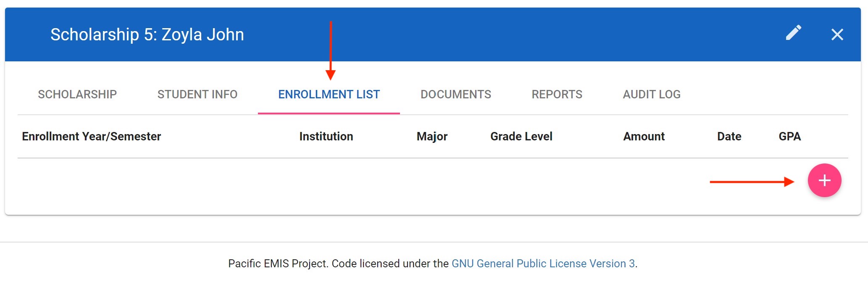
Task: Open the Student Info tab
Action: pyautogui.click(x=197, y=94)
